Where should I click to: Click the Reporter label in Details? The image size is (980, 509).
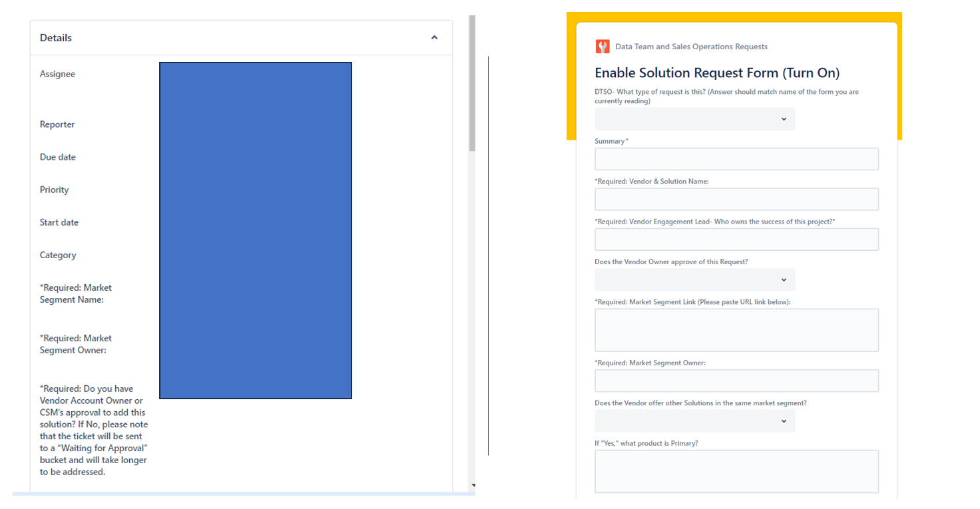tap(57, 124)
